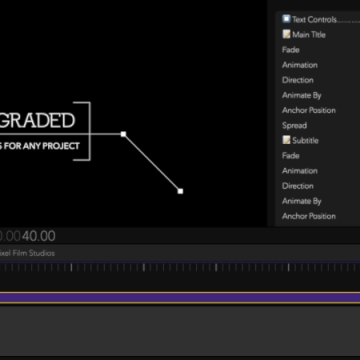Select the lower line endpoint handle
Screen dimensions: 360x360
coord(180,191)
